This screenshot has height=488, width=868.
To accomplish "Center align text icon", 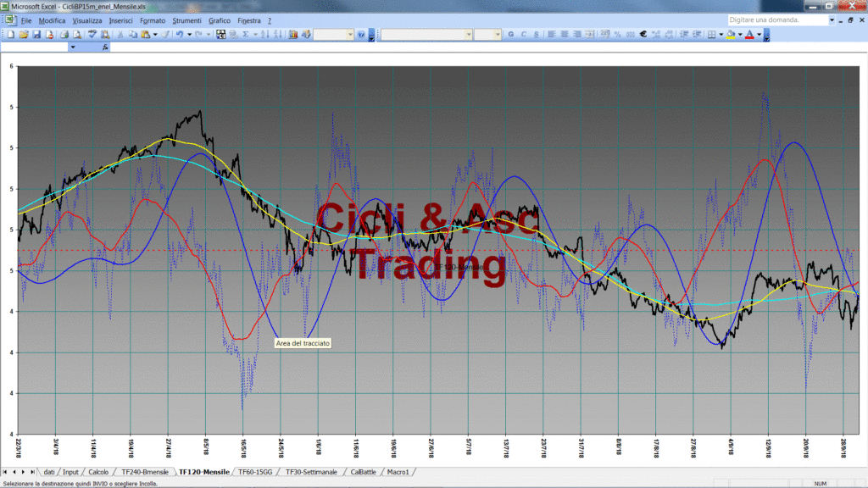I will (x=564, y=34).
